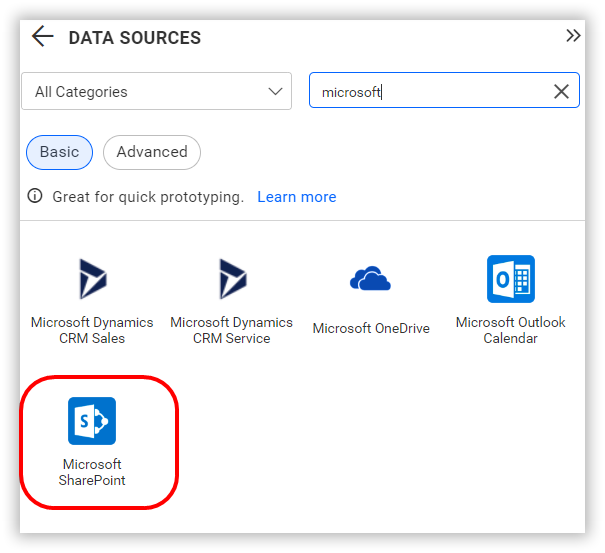
Task: Click Microsoft Dynamics CRM Service label
Action: click(x=232, y=330)
